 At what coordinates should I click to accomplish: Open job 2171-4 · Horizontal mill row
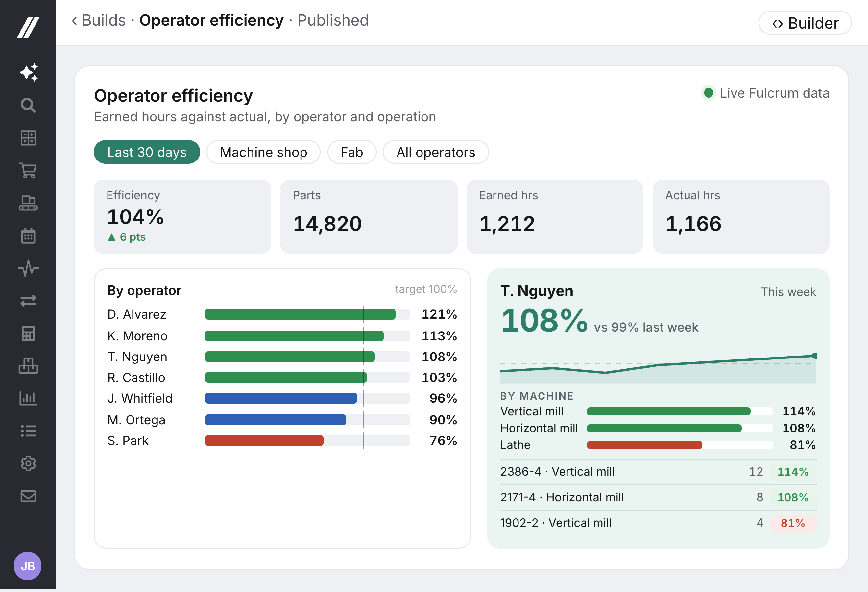pyautogui.click(x=658, y=497)
